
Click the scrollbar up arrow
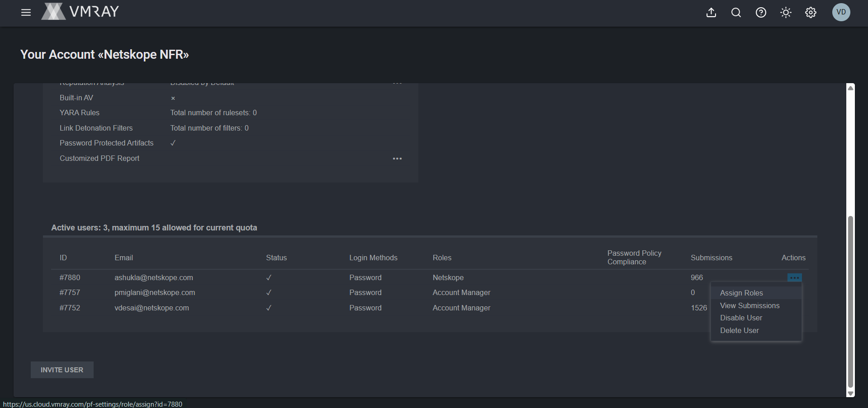pyautogui.click(x=850, y=88)
